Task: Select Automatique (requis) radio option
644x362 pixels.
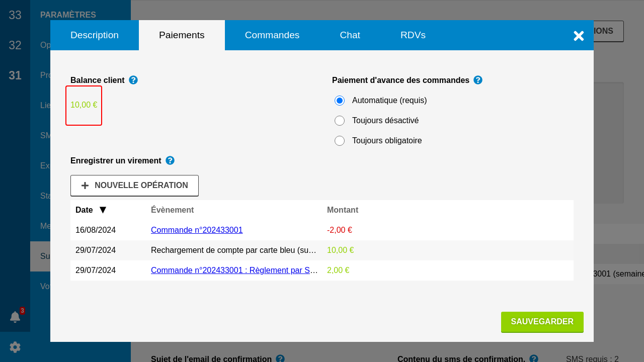Action: pos(340,101)
